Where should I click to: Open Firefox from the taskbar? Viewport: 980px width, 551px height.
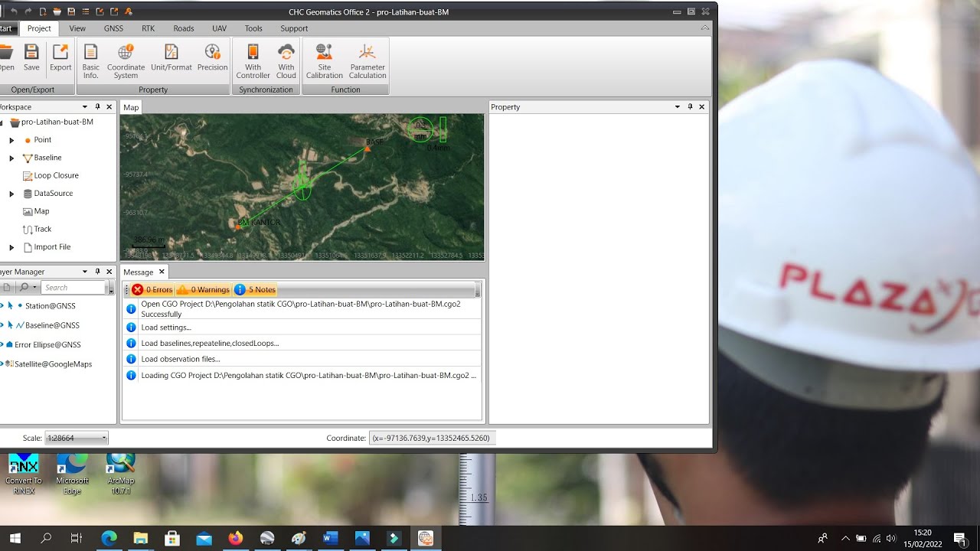(236, 539)
